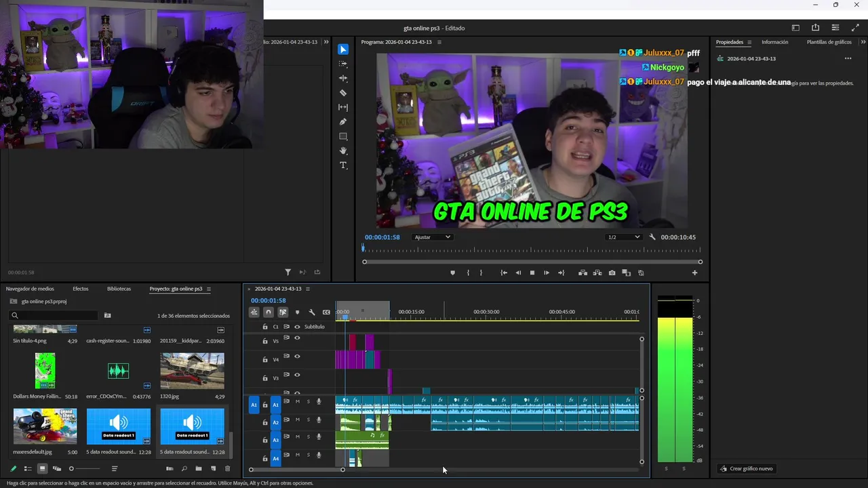868x488 pixels.
Task: Expand source panel overflow chevrons
Action: click(326, 42)
